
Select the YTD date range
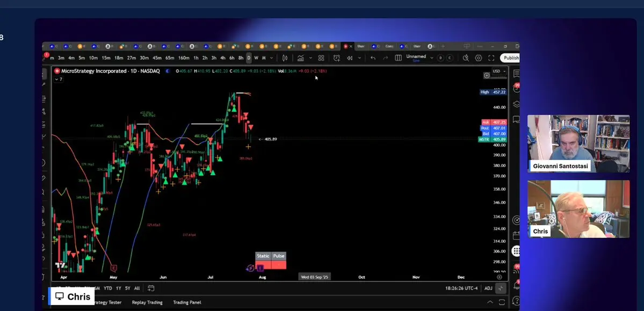[x=107, y=288]
